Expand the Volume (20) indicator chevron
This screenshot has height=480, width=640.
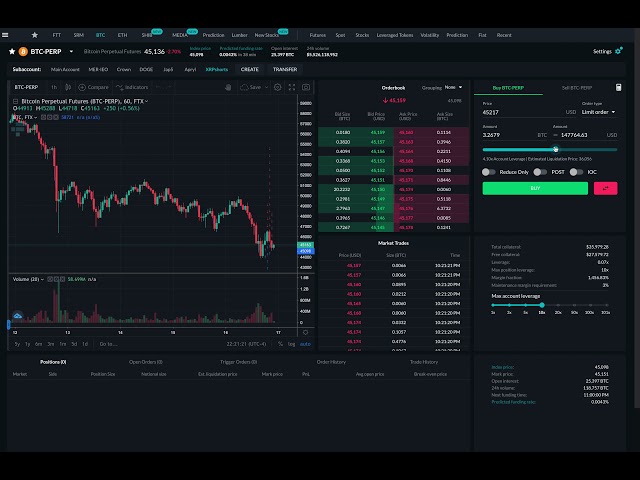[42, 279]
